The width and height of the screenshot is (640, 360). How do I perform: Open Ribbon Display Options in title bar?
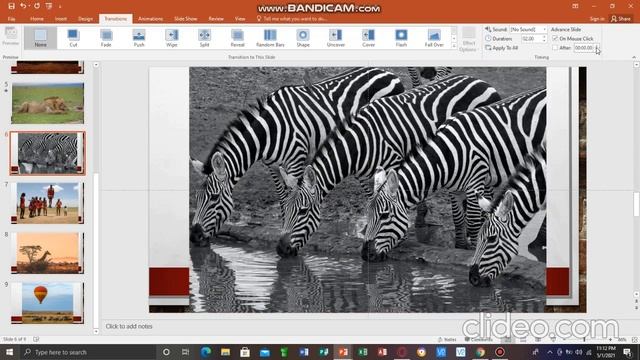click(x=575, y=6)
